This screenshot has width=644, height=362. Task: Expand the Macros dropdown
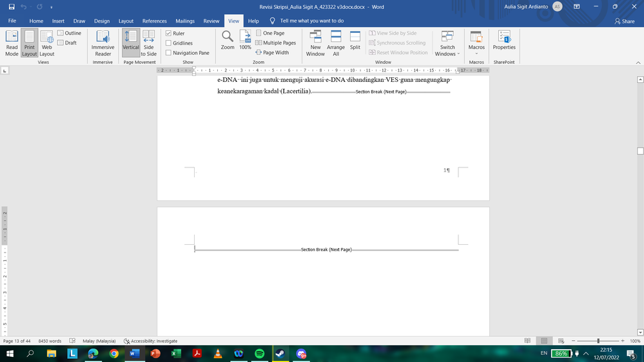tap(476, 43)
